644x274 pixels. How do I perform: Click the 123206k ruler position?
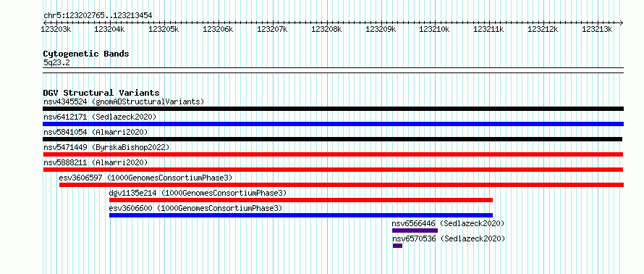click(x=218, y=29)
